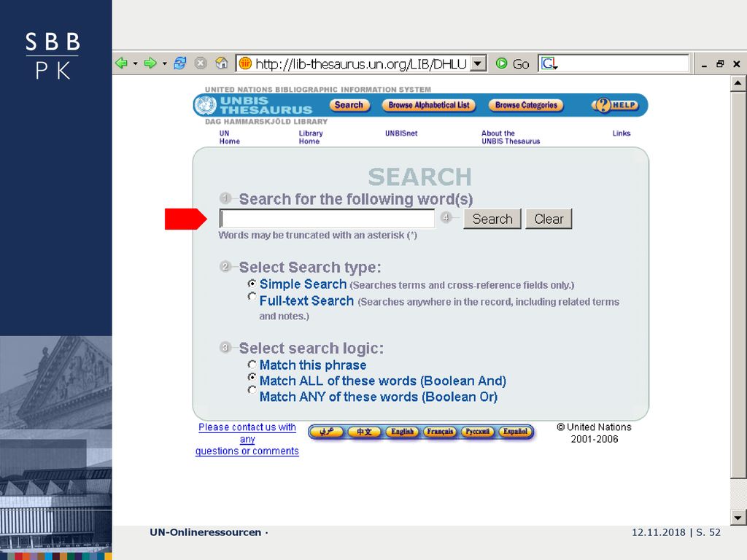Click the gray Search submit button
Screen dimensions: 747x560
coord(492,219)
